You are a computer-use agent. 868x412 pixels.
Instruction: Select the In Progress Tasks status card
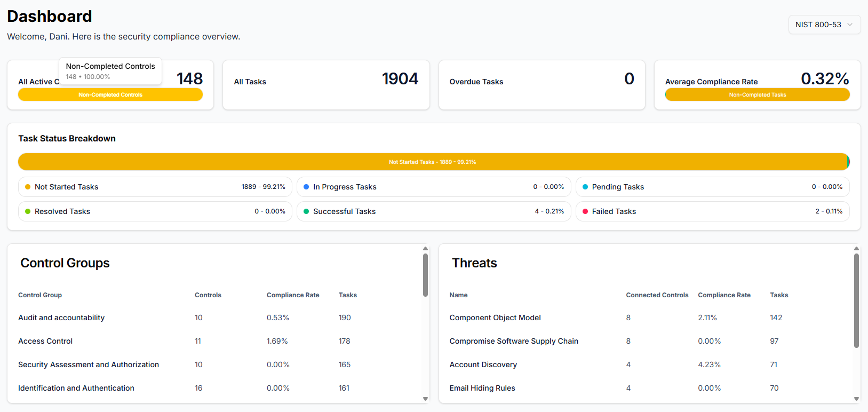click(x=434, y=187)
